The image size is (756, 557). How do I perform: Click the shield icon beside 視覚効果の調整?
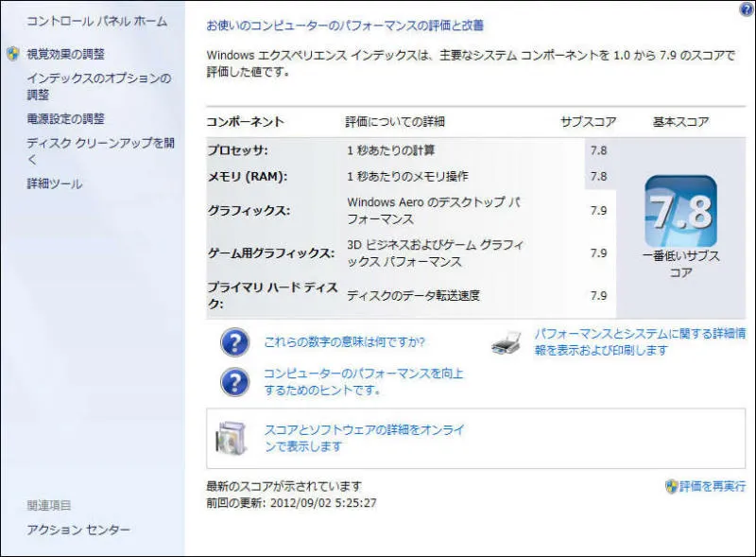[x=13, y=54]
